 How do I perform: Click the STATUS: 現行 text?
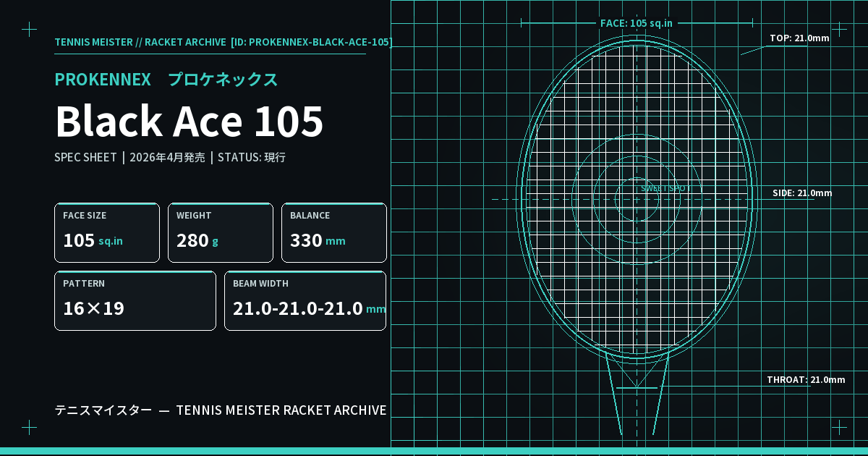pos(252,157)
